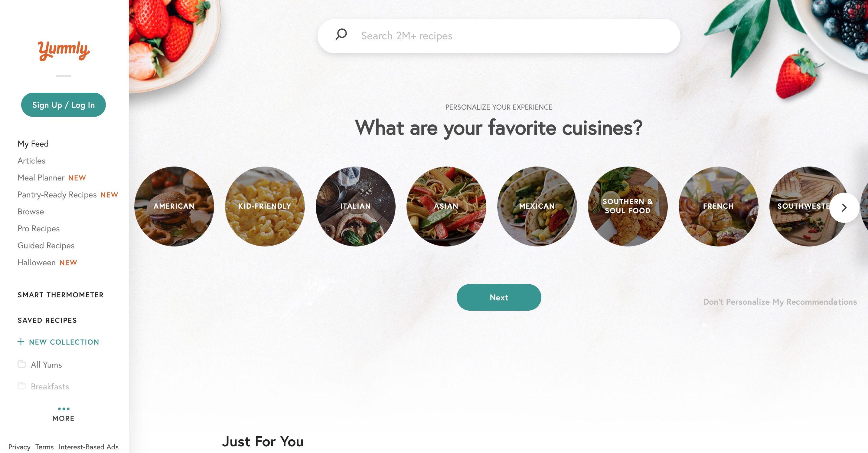Go to Guided Recipes
The height and width of the screenshot is (453, 868).
pos(46,246)
